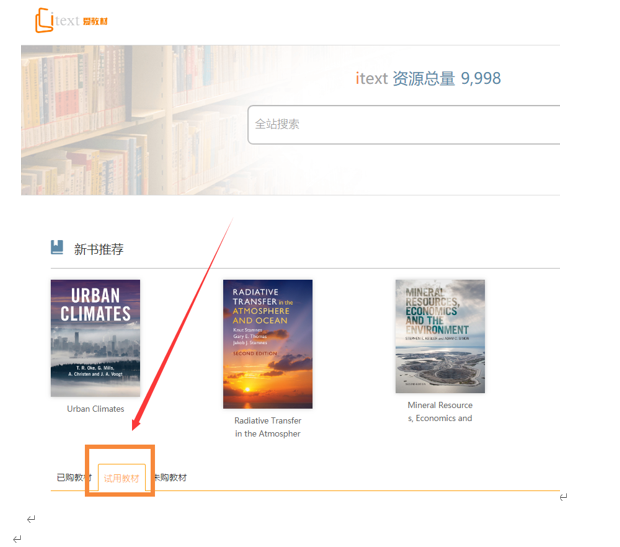The width and height of the screenshot is (620, 547).
Task: Click the 爱教材 logo text
Action: (95, 21)
